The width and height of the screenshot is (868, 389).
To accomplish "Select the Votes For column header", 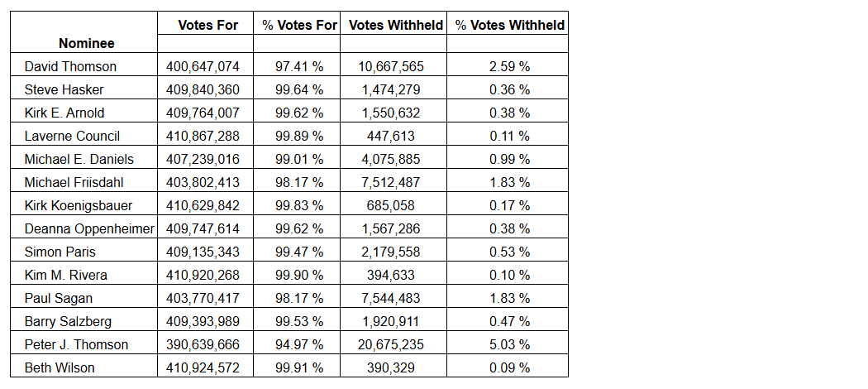I will (207, 25).
